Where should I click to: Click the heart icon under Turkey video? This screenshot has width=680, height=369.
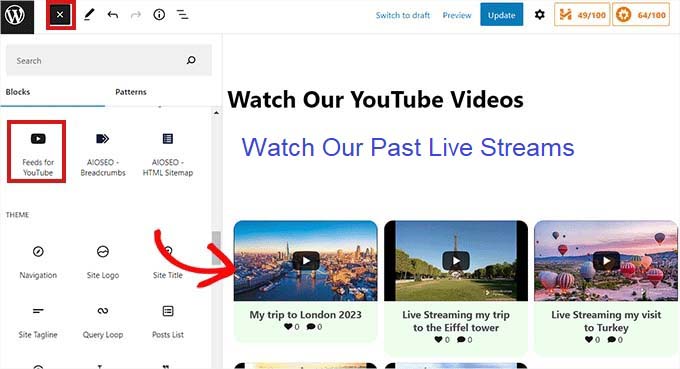[589, 340]
